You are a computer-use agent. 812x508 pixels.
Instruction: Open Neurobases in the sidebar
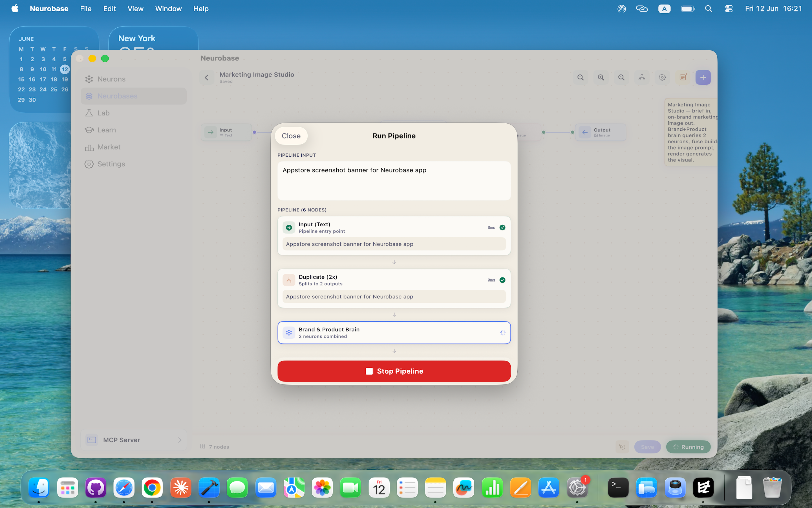(134, 96)
